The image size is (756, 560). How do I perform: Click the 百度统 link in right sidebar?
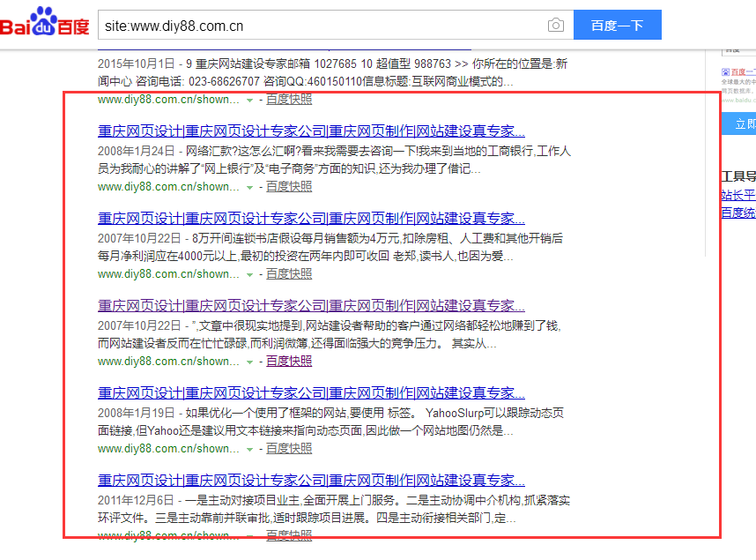point(738,213)
